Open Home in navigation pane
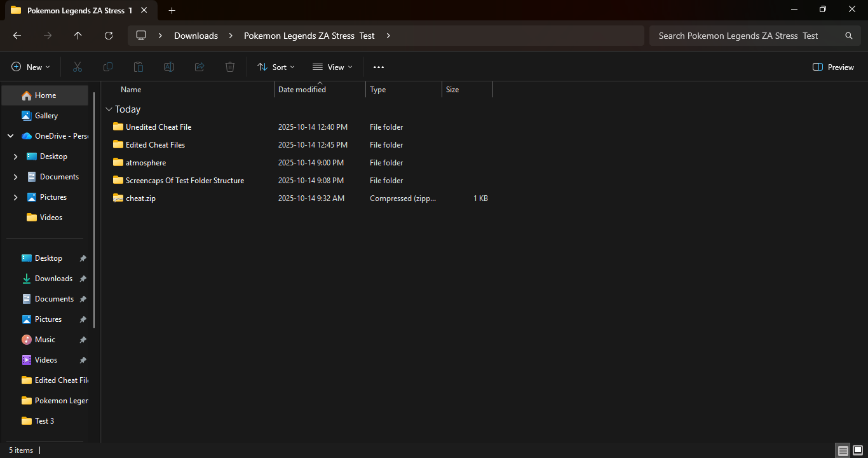The width and height of the screenshot is (868, 458). [45, 95]
